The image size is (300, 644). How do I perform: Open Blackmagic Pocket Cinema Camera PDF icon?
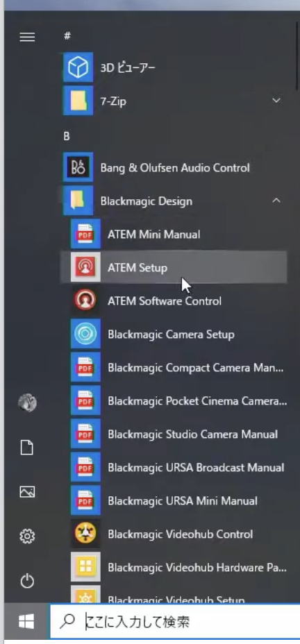[x=85, y=400]
